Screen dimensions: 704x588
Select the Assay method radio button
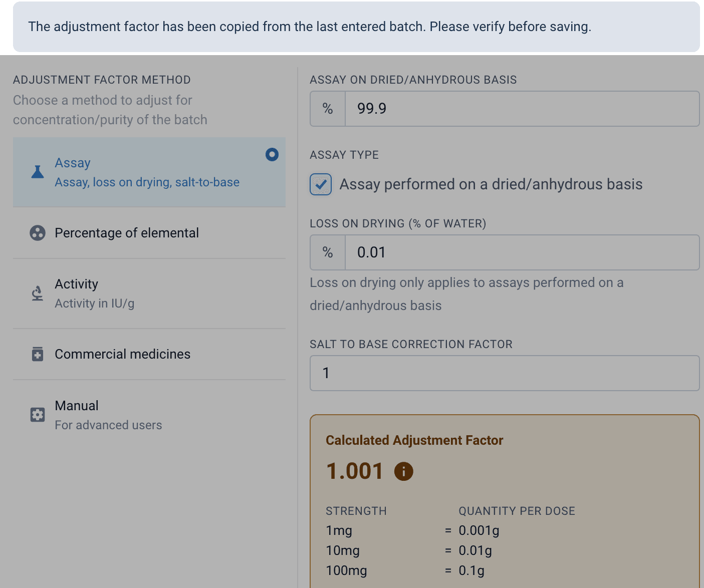point(272,154)
